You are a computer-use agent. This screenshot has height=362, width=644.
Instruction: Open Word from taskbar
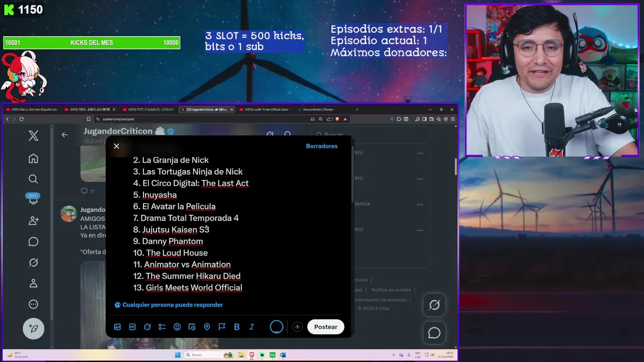coord(283,355)
